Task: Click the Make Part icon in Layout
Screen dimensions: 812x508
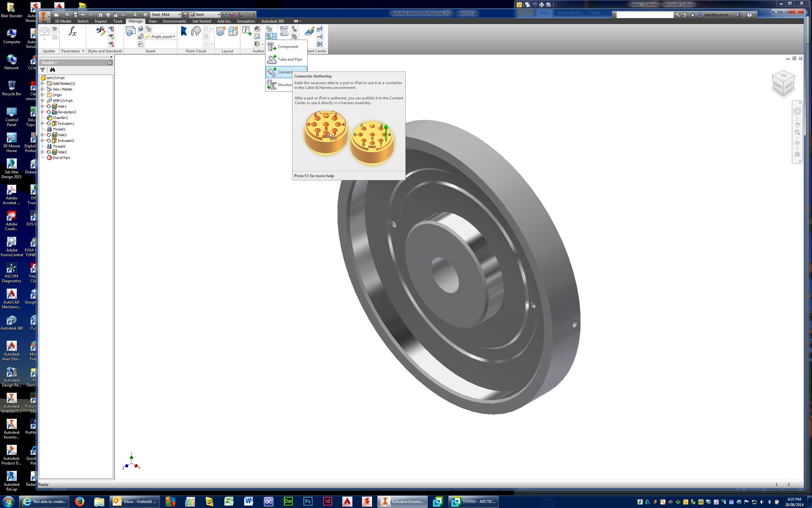Action: coord(221,31)
